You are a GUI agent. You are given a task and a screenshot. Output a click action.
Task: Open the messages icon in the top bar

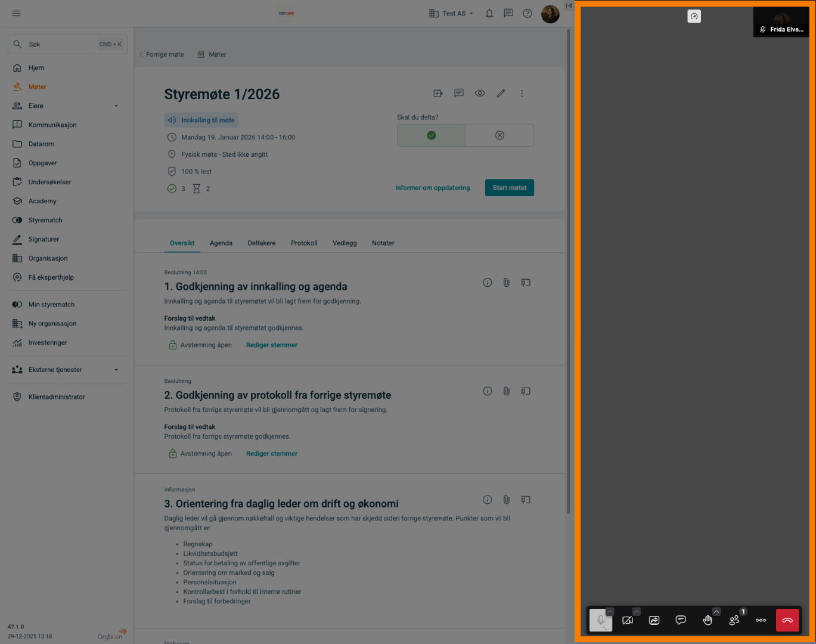tap(508, 13)
